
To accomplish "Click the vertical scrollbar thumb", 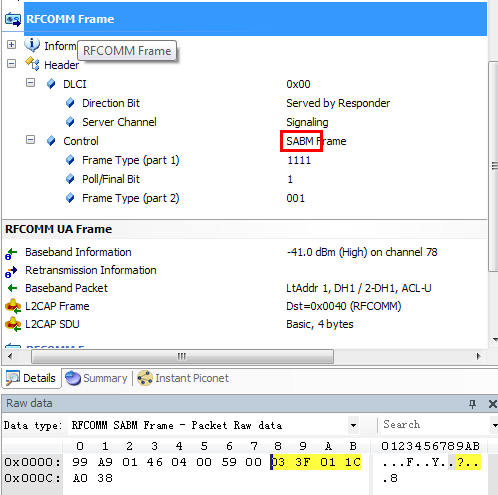I will [x=493, y=166].
